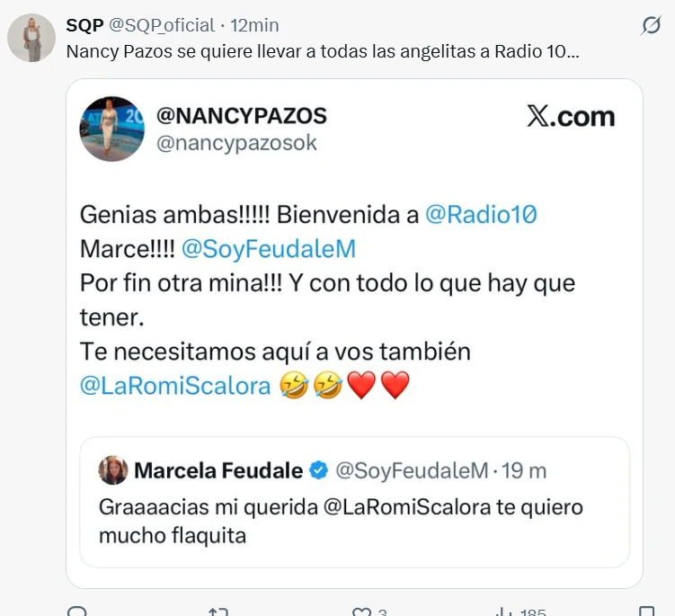675x616 pixels.
Task: Click the X.com logo in the embedded image
Action: 570,116
